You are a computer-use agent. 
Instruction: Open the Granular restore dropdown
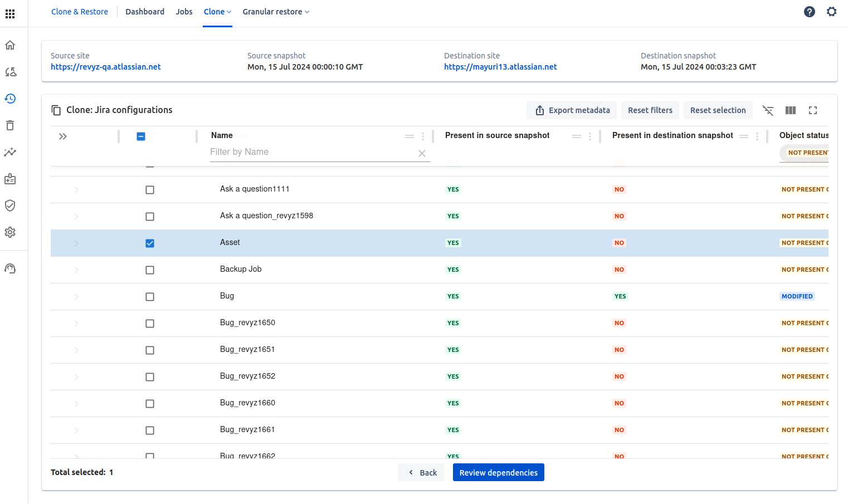(276, 12)
